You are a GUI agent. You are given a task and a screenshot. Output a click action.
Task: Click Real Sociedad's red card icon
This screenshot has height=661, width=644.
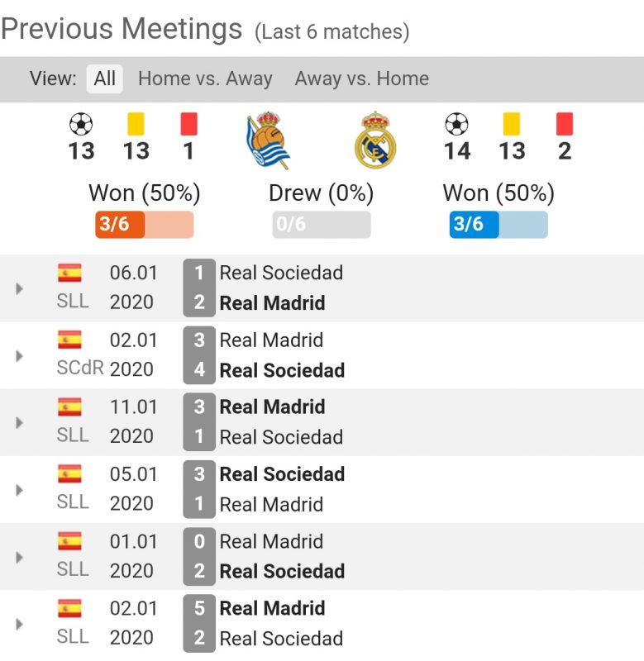pos(188,125)
